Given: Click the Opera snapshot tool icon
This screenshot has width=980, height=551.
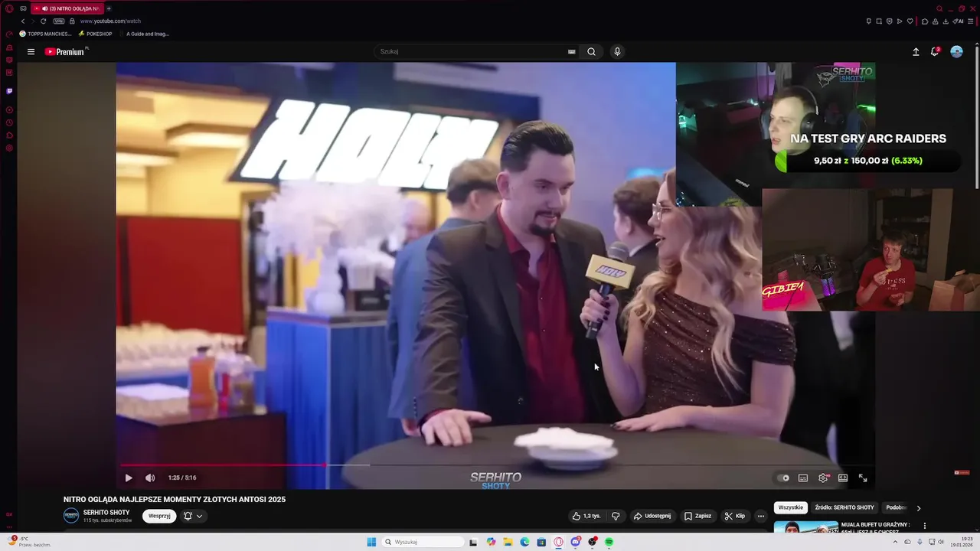Looking at the screenshot, I should click(x=879, y=21).
